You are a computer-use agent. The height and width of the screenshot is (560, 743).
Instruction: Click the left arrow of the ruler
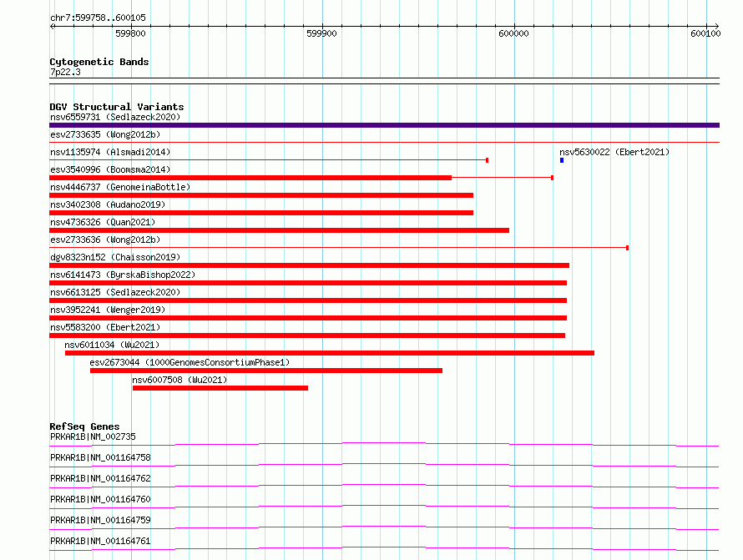tap(53, 26)
